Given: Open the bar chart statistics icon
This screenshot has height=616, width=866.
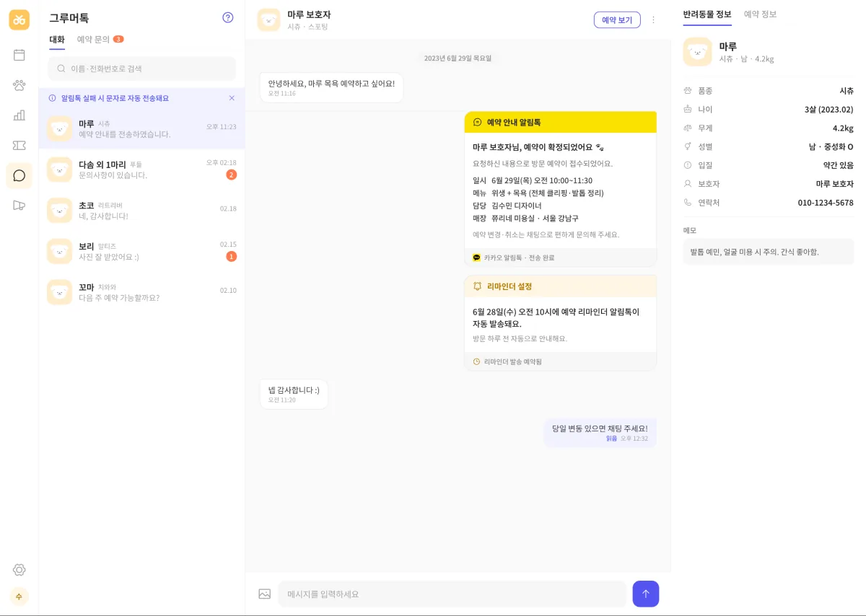Looking at the screenshot, I should tap(19, 115).
